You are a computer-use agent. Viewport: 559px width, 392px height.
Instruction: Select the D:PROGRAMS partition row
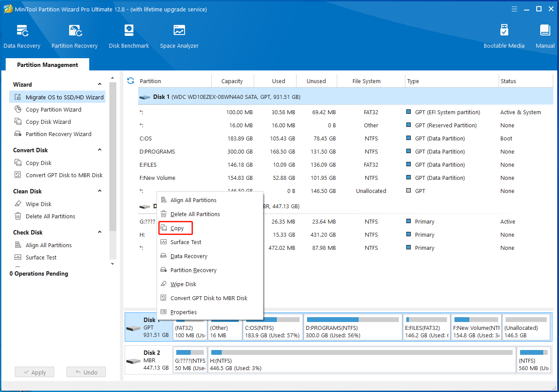(346, 151)
